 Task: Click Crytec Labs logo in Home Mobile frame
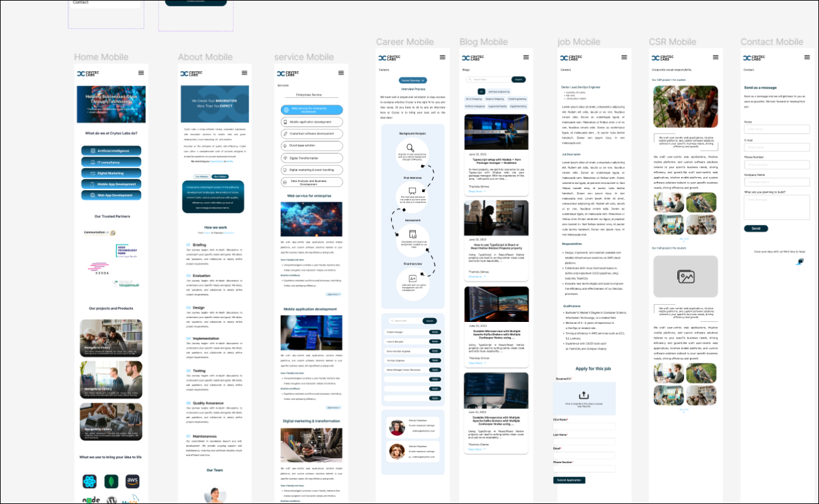pos(88,74)
